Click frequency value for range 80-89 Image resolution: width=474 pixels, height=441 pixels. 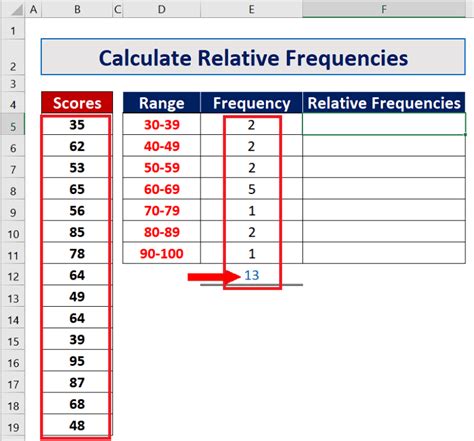tap(251, 232)
